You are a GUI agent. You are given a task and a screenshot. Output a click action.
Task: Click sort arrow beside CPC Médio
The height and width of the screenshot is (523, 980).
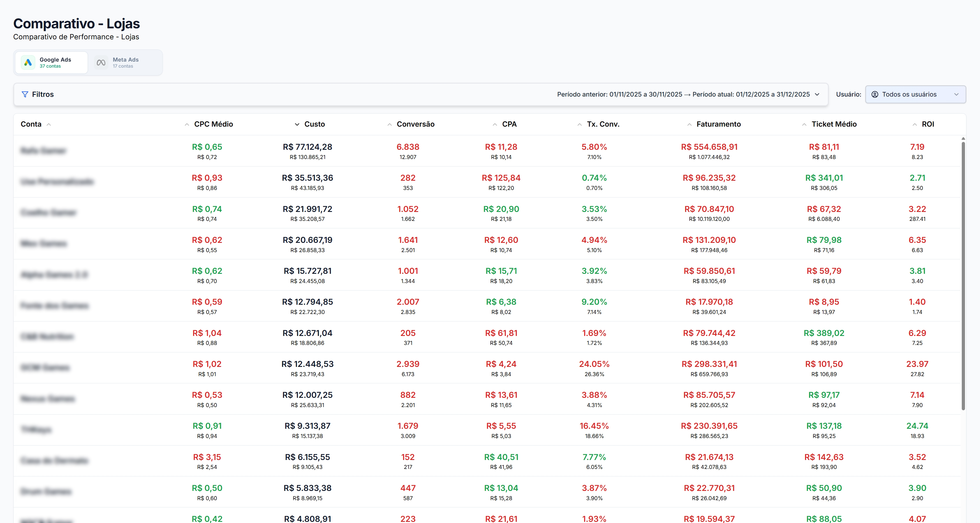pyautogui.click(x=187, y=124)
